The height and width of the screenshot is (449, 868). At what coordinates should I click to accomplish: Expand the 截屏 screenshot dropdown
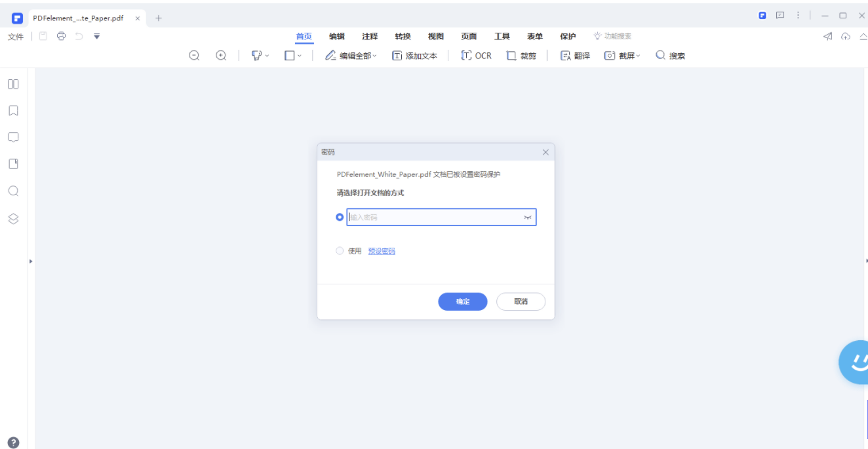[x=638, y=56]
